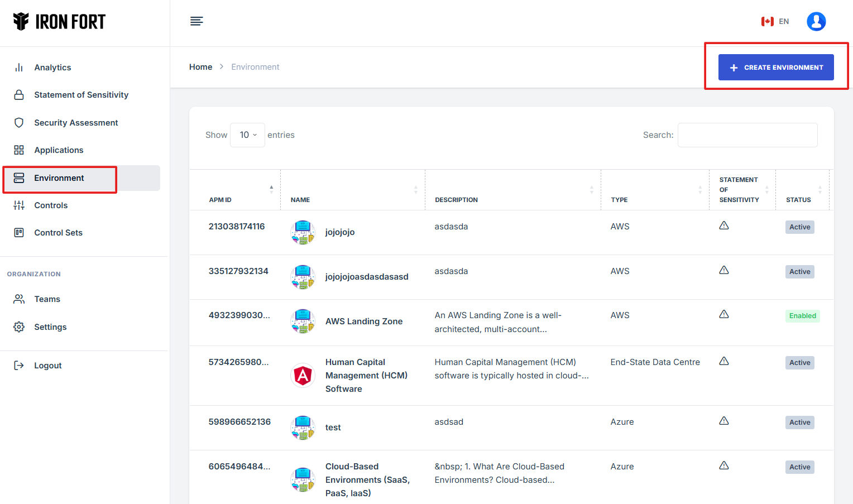Click warning triangle icon in test row

click(x=723, y=421)
